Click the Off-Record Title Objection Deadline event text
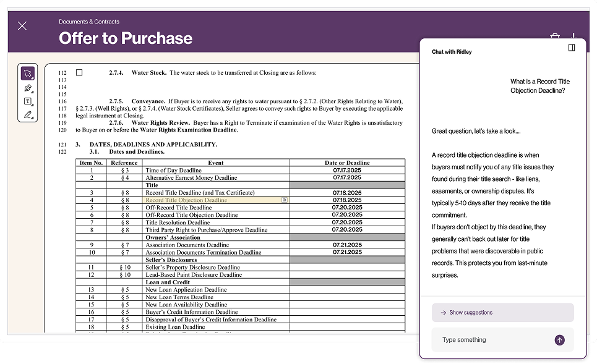The width and height of the screenshot is (597, 364). pos(192,215)
